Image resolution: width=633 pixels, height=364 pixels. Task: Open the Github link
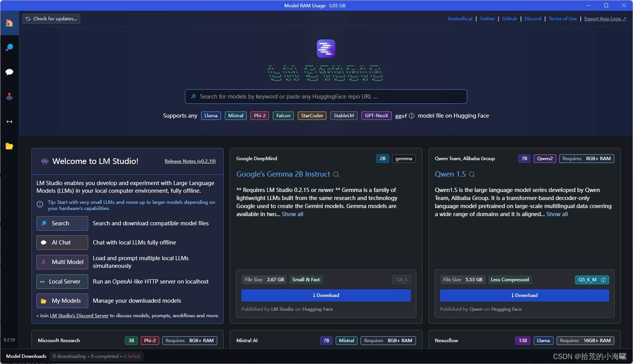click(509, 19)
